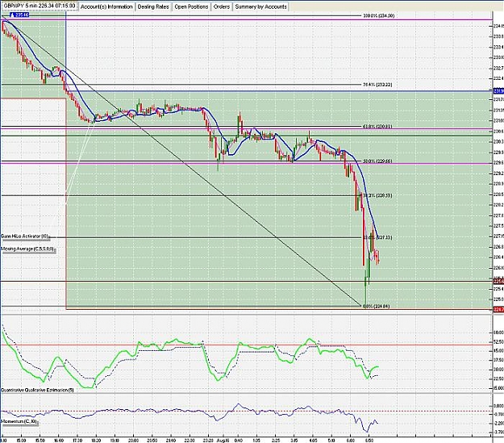Select the 38.2% Fibonacci level label
This screenshot has width=504, height=443.
[x=377, y=195]
